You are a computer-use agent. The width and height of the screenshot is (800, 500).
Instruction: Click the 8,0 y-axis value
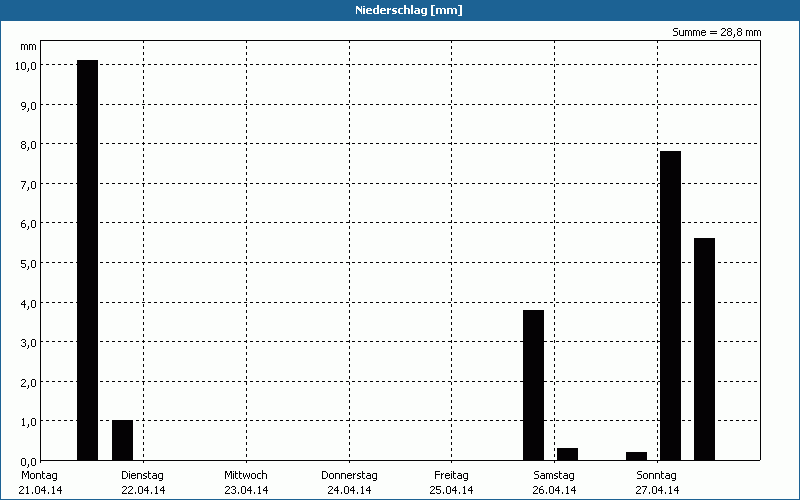tap(29, 145)
